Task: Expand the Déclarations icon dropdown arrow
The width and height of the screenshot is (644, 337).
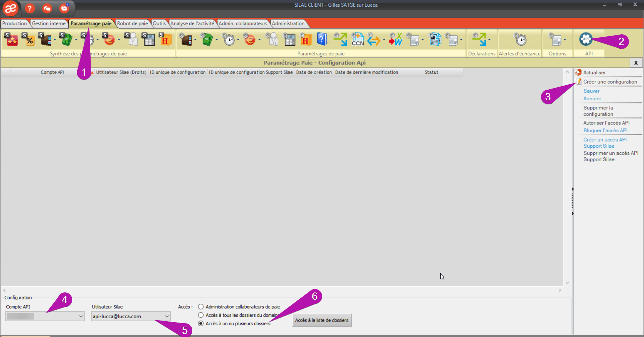Action: coord(489,40)
